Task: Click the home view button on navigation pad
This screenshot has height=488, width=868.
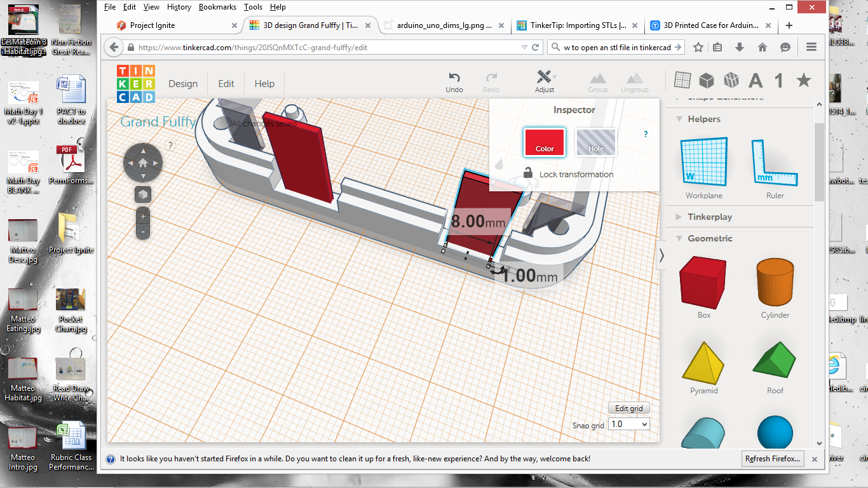Action: click(x=143, y=163)
